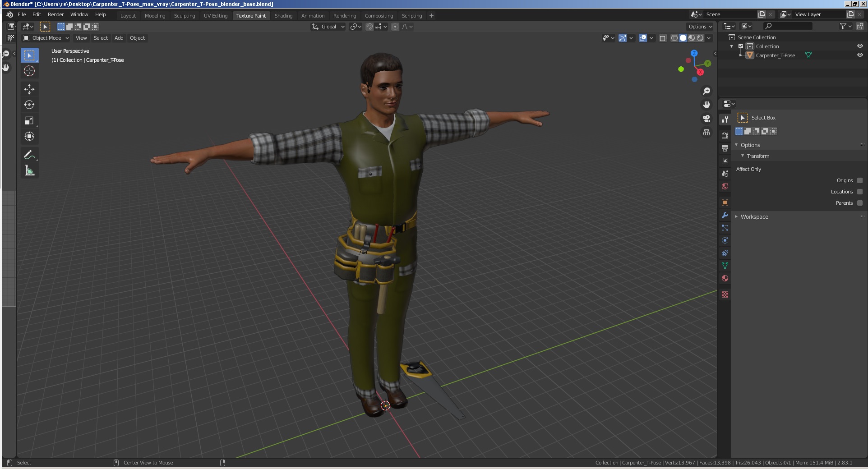Screen dimensions: 868x469
Task: Open Particles properties tab
Action: click(725, 228)
